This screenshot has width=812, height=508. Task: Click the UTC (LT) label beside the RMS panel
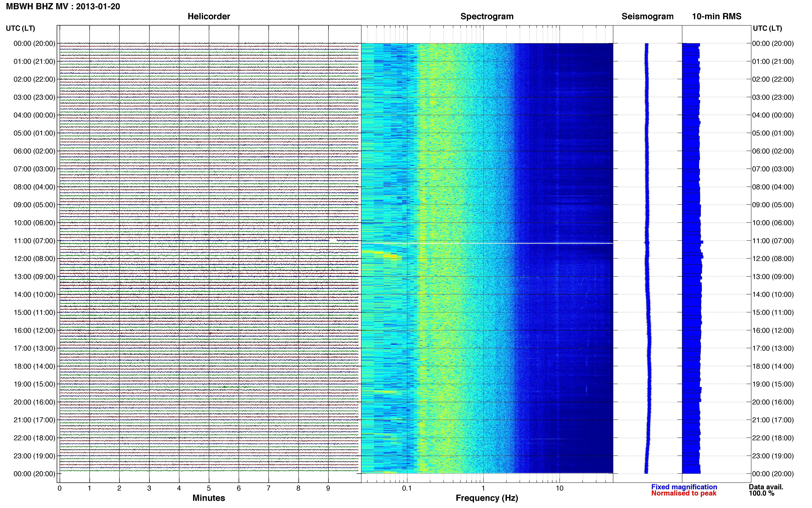(x=767, y=28)
